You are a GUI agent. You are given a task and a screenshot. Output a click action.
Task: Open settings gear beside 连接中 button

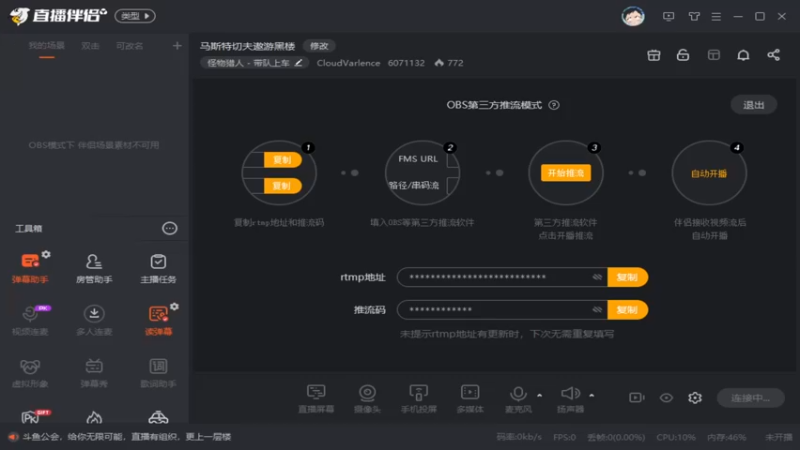tap(695, 397)
